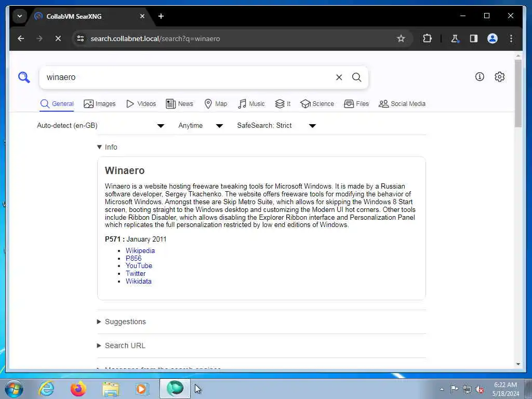Screen dimensions: 532x399
Task: Collapse the Info section
Action: tap(107, 147)
